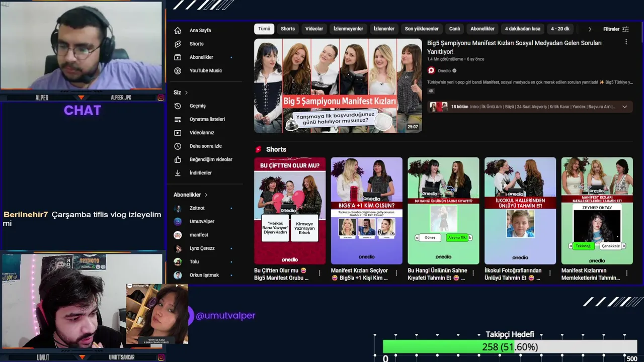Select the İzlenmeyenler filter chip

(x=348, y=29)
